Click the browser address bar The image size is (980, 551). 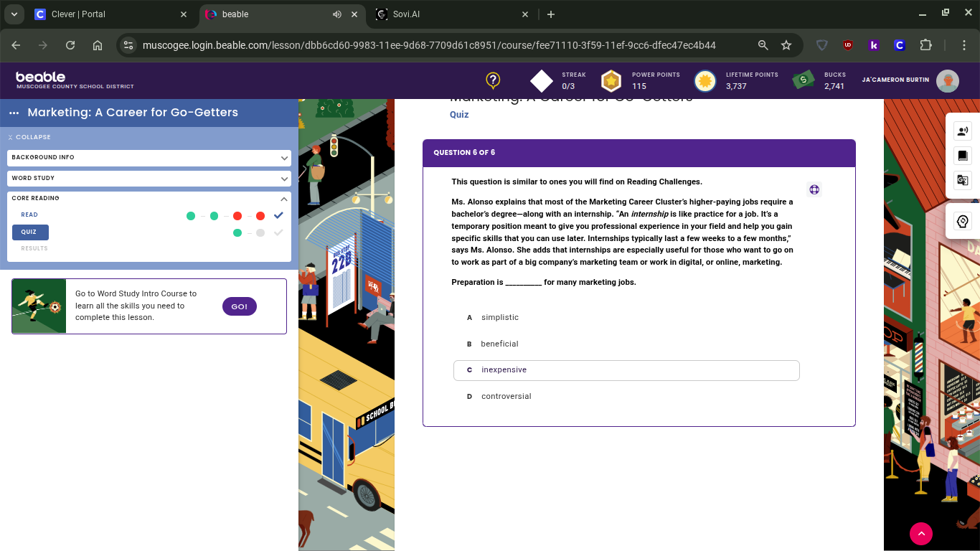click(x=429, y=45)
